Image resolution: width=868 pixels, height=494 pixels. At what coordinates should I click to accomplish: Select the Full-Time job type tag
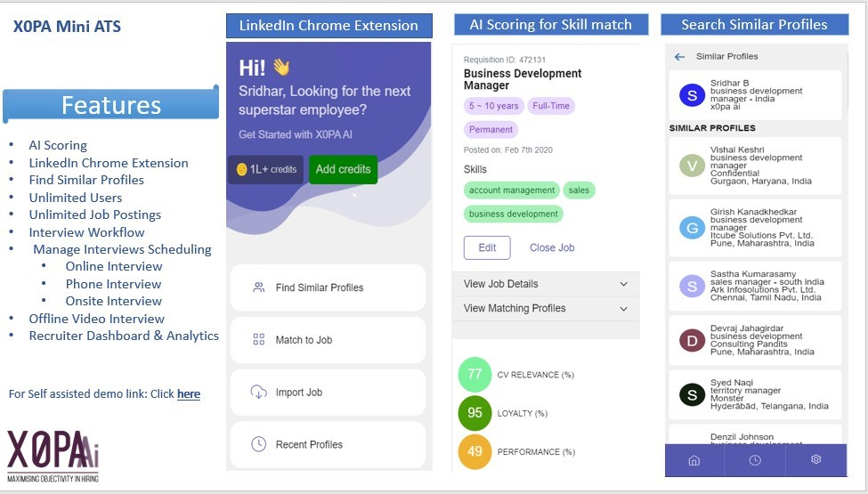pos(551,106)
